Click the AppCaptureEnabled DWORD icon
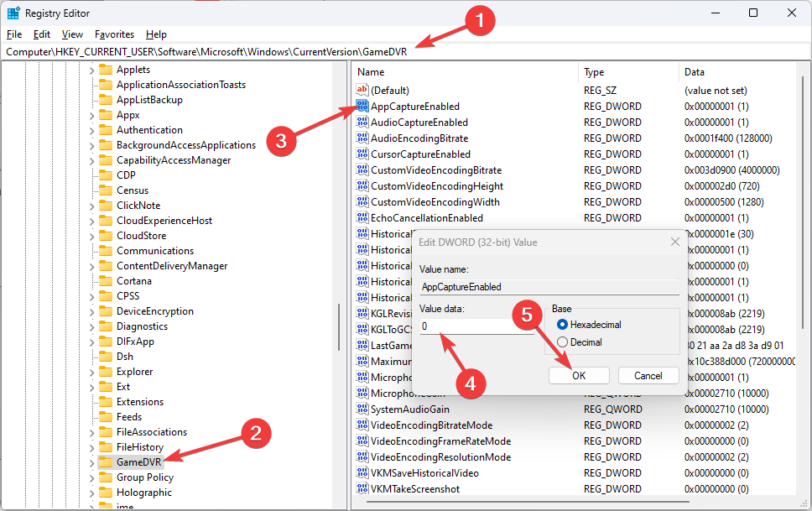Viewport: 812px width, 511px height. pos(362,107)
